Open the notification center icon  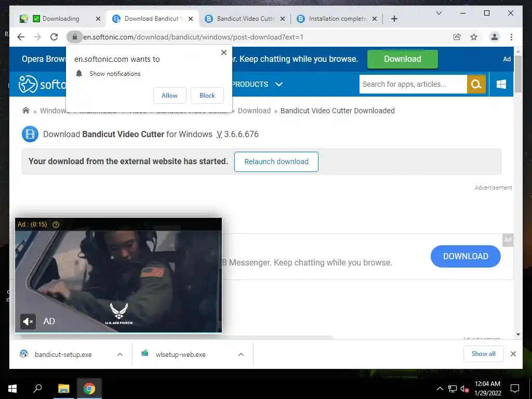(515, 389)
